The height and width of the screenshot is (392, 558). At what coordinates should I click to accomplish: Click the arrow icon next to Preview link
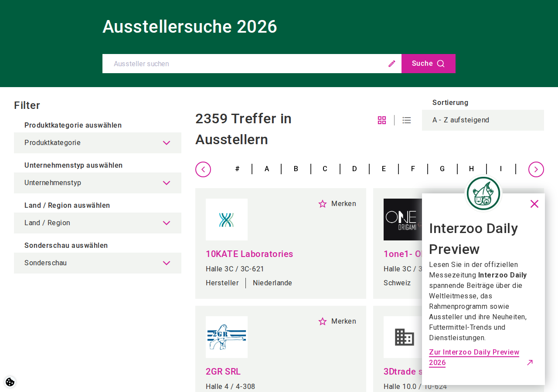530,362
